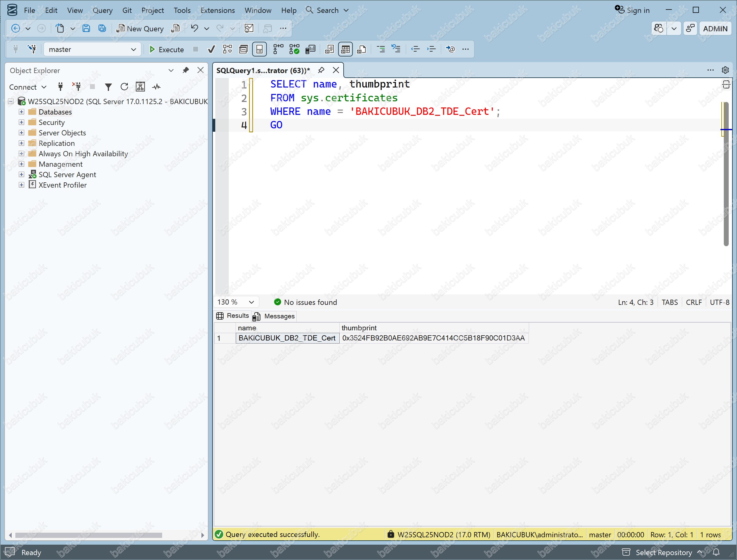
Task: Click the Uncomment Selected Lines icon
Action: tap(396, 49)
